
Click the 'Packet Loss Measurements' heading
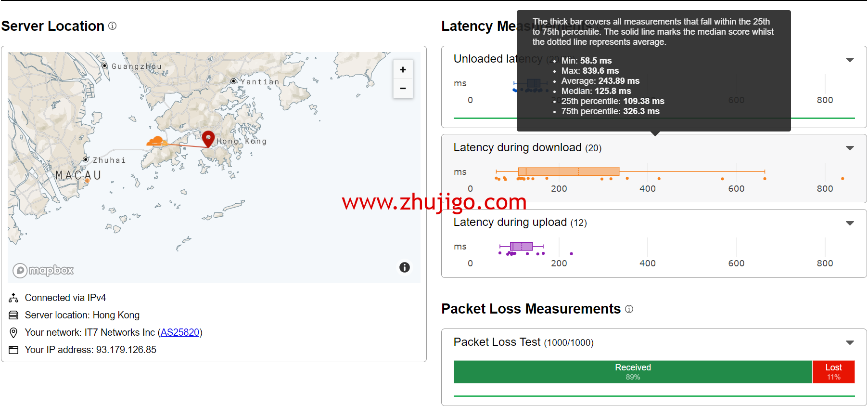tap(531, 309)
